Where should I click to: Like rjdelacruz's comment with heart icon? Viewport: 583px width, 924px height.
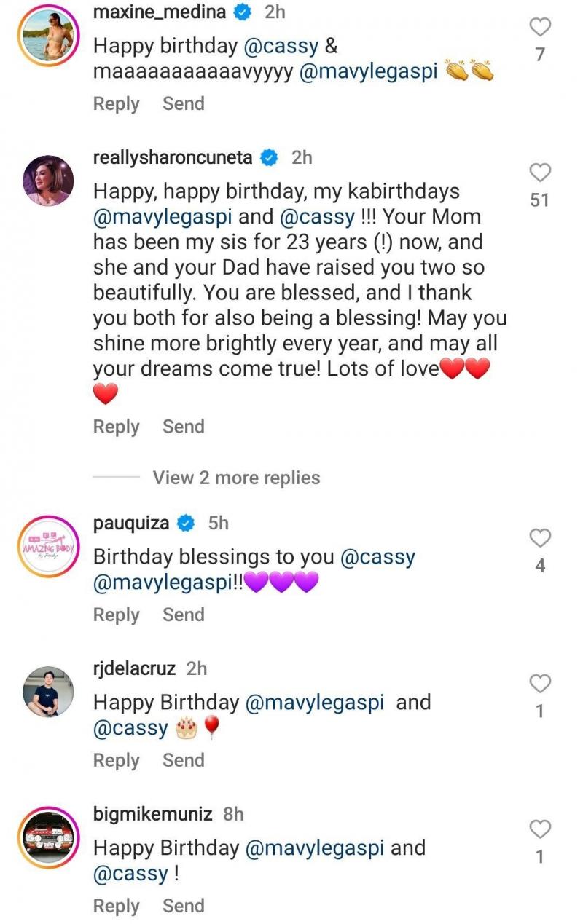click(x=539, y=684)
